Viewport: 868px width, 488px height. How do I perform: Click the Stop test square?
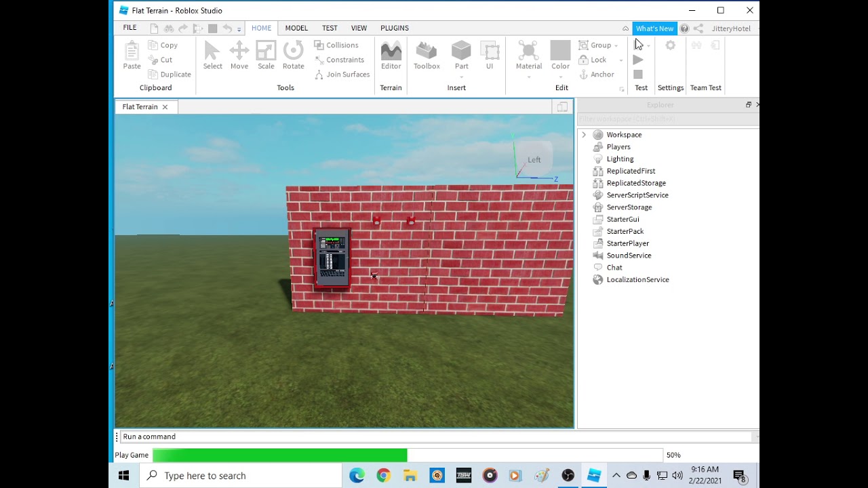click(x=638, y=75)
